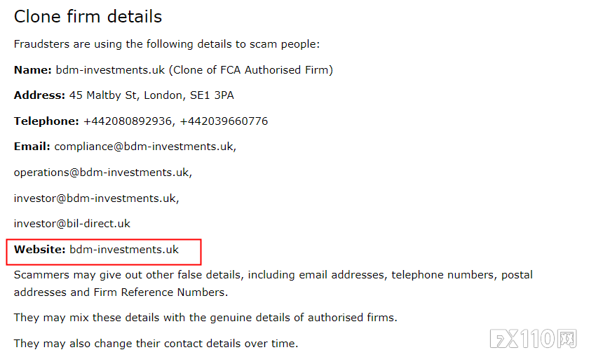Click the phone number +442039660776
Screen dimensions: 596x364
pyautogui.click(x=224, y=121)
